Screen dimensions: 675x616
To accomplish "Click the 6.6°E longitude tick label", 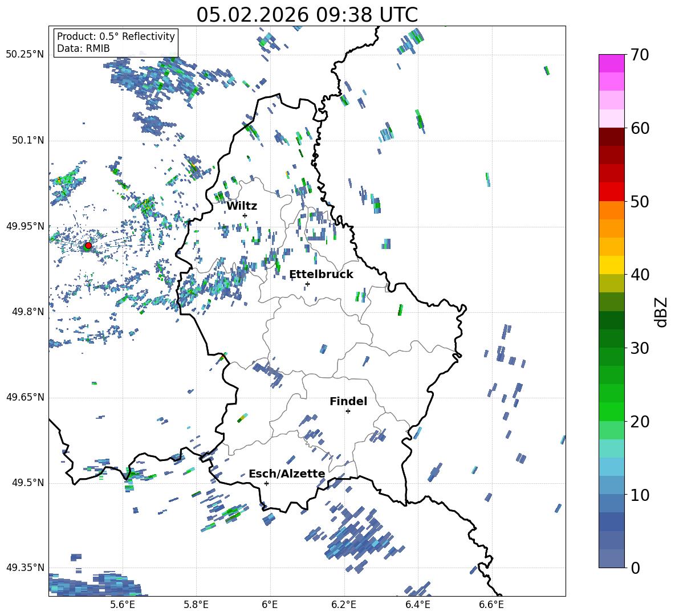I will (491, 605).
